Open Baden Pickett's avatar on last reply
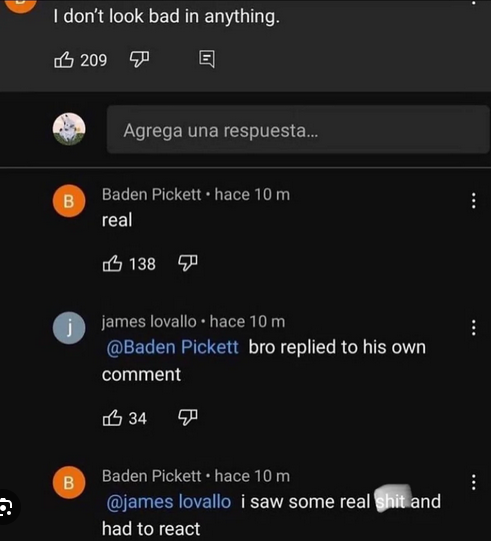The image size is (491, 541). click(x=69, y=482)
